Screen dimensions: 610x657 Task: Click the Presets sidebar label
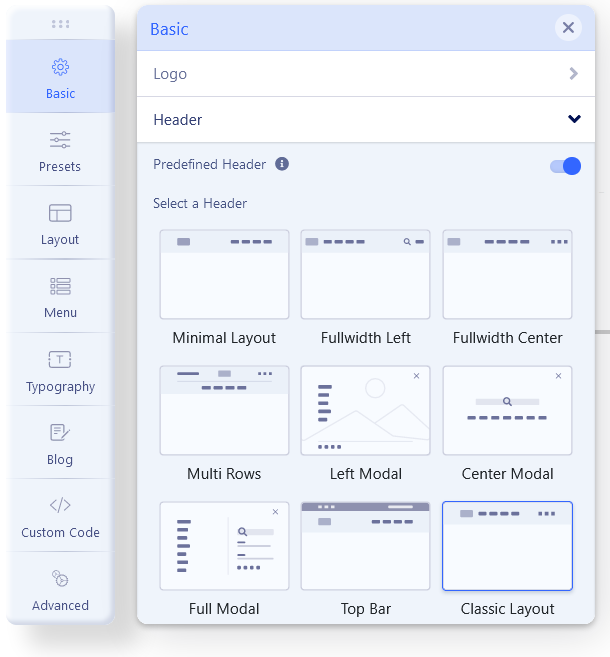click(60, 167)
